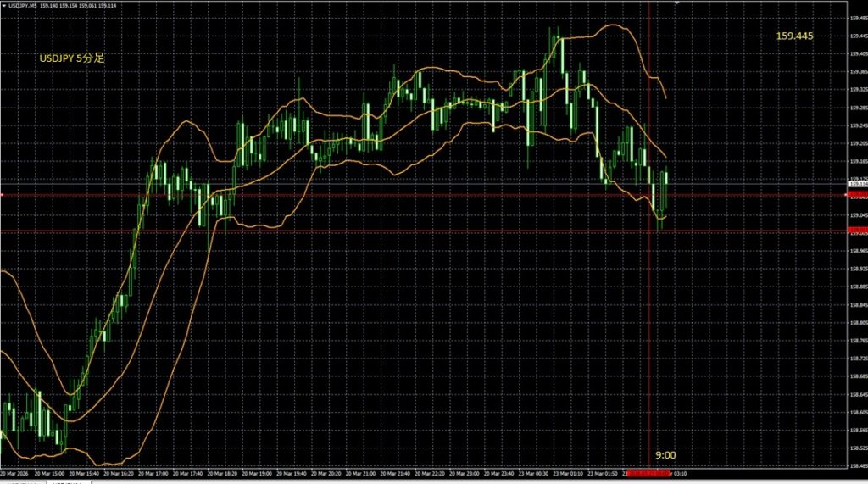Click the 23 Mar 01:50 time label
Viewport: 868px width, 484px height.
603,474
